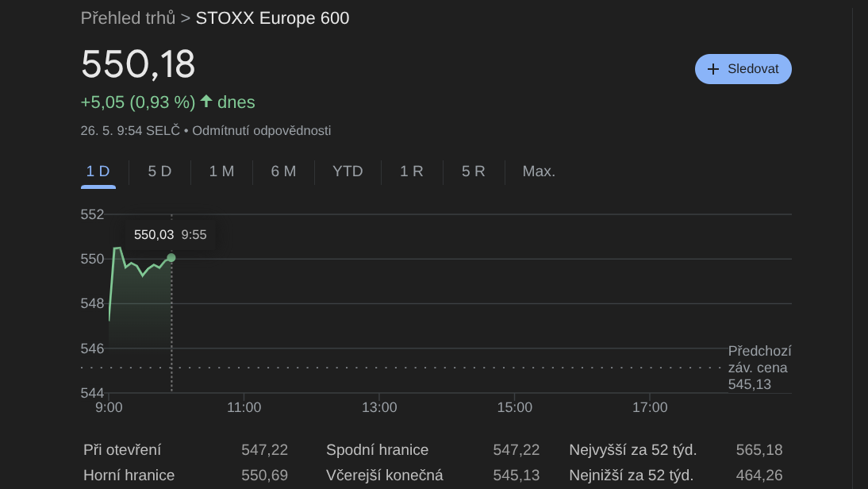Switch to the 5 R tab
The image size is (868, 489).
point(474,171)
